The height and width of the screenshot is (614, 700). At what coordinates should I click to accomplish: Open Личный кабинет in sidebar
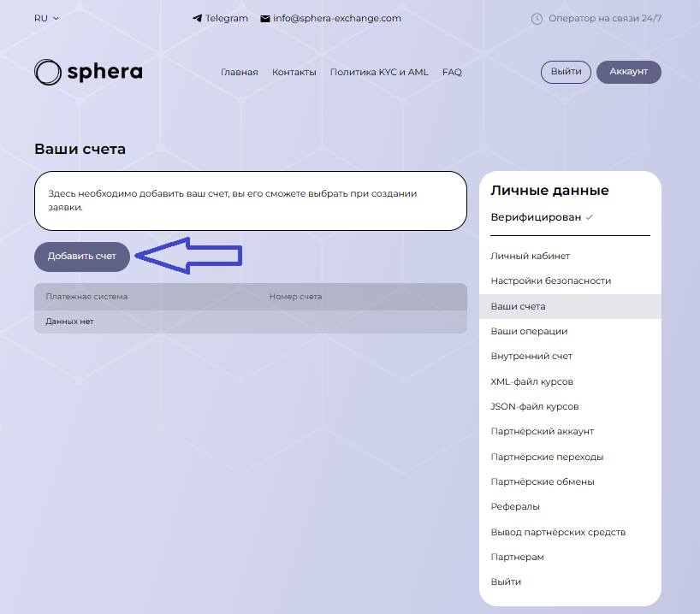tap(530, 256)
